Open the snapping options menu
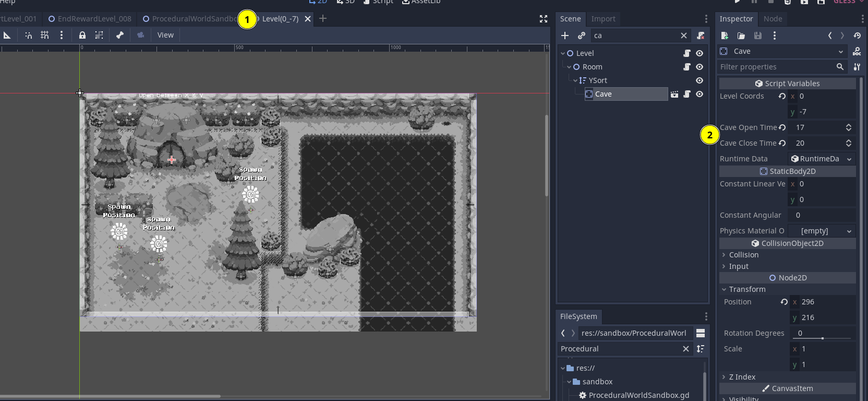 coord(62,35)
